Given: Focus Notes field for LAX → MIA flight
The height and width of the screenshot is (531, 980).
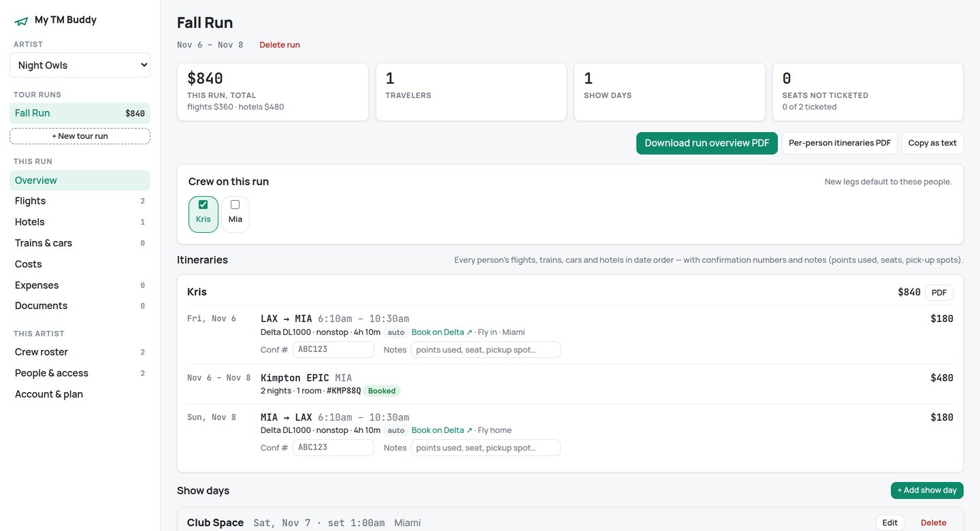Looking at the screenshot, I should 486,350.
